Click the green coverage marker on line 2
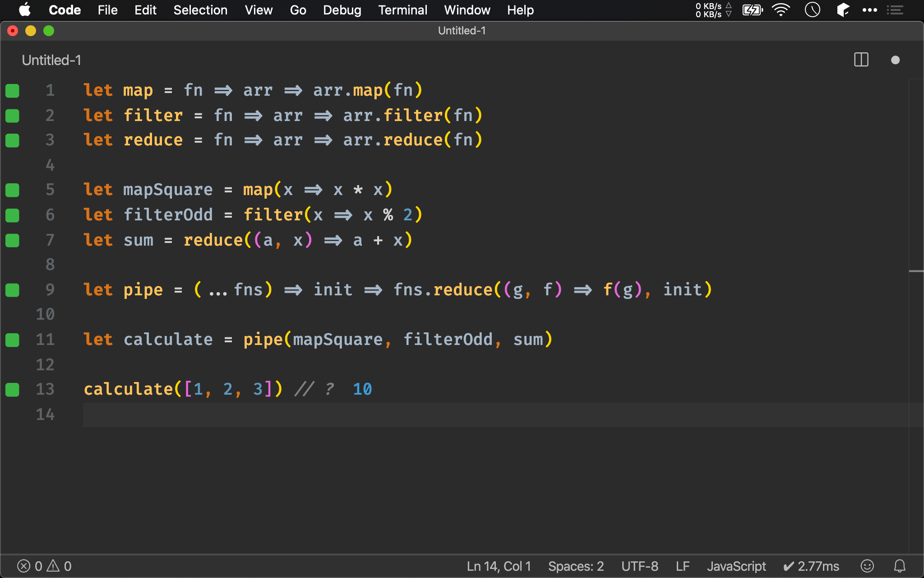 (x=12, y=116)
